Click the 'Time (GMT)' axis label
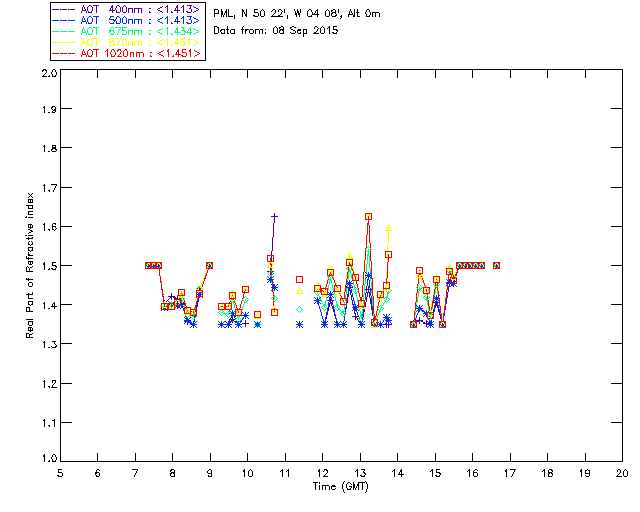The width and height of the screenshot is (640, 512). 340,487
